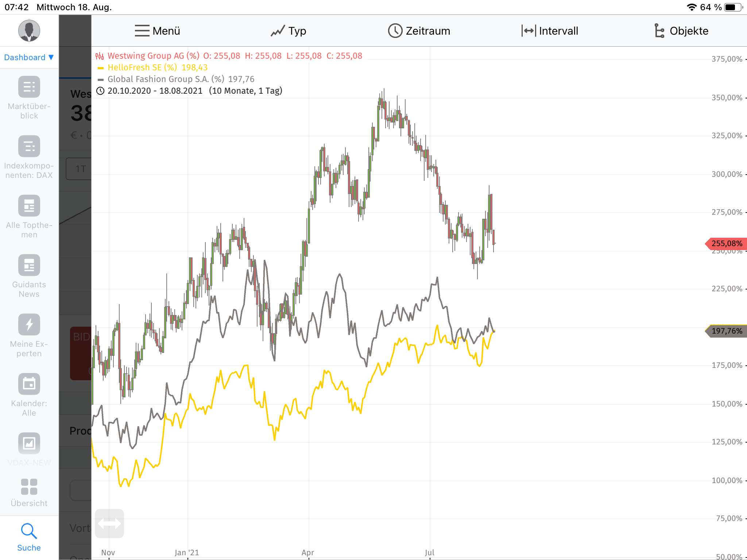747x560 pixels.
Task: Tap the horizontal double-arrow scroll button
Action: click(109, 524)
